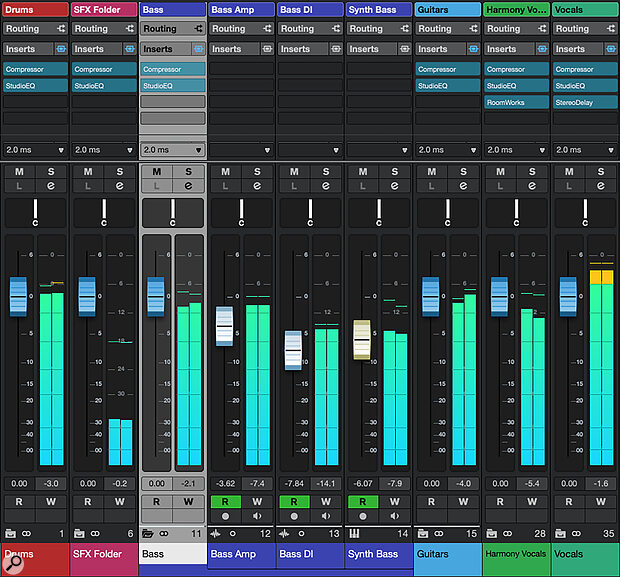The image size is (620, 577).
Task: Click monitor speaker icon on Bass Amp
Action: [257, 516]
